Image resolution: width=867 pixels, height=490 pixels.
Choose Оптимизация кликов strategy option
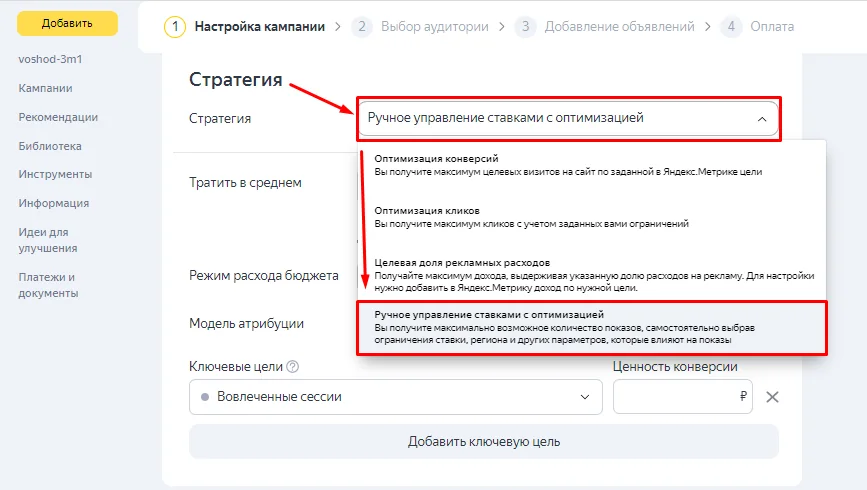[592, 217]
